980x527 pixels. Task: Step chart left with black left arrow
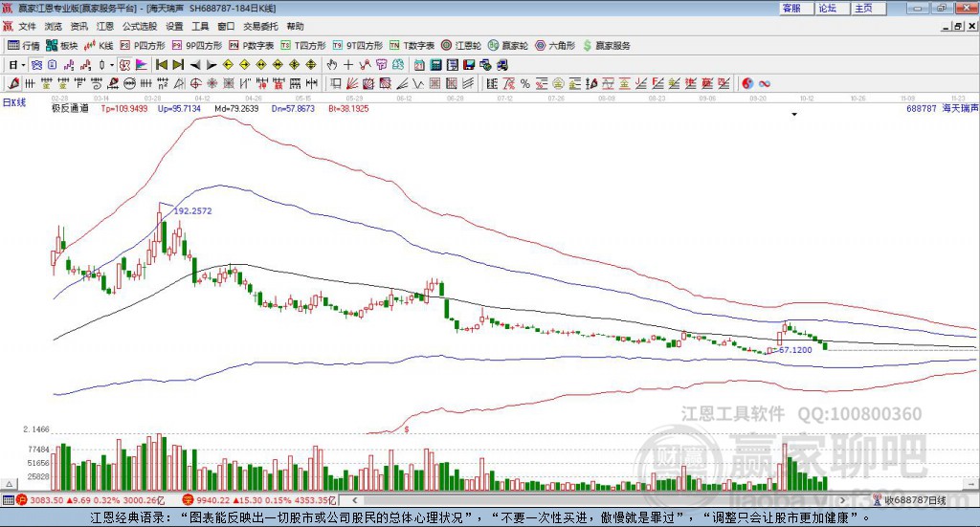pyautogui.click(x=195, y=65)
